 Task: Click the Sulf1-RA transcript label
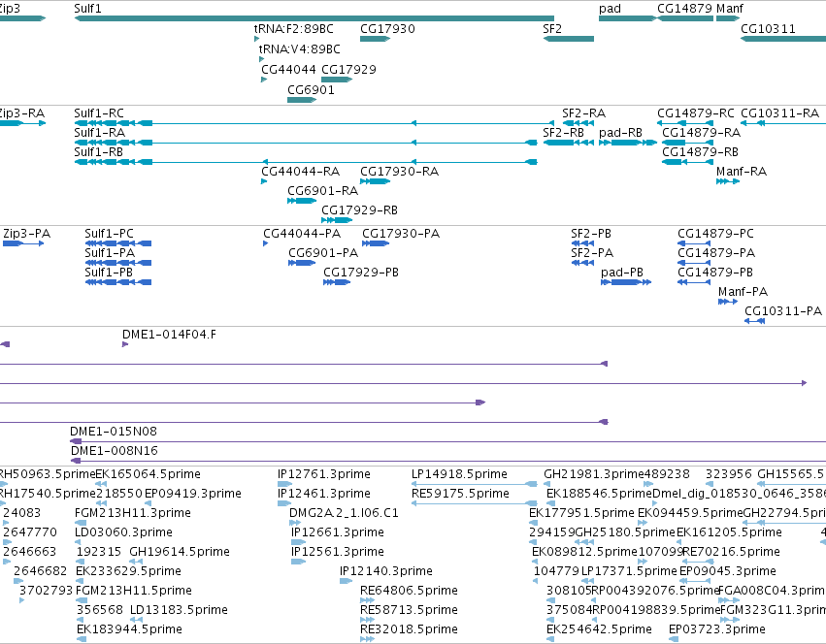click(100, 133)
